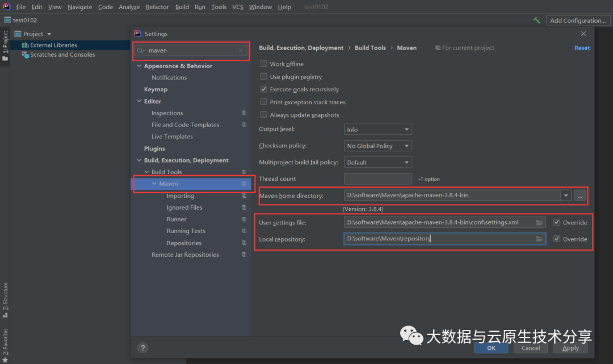This screenshot has height=364, width=613.
Task: Uncheck Execute goals recursively
Action: tap(264, 89)
